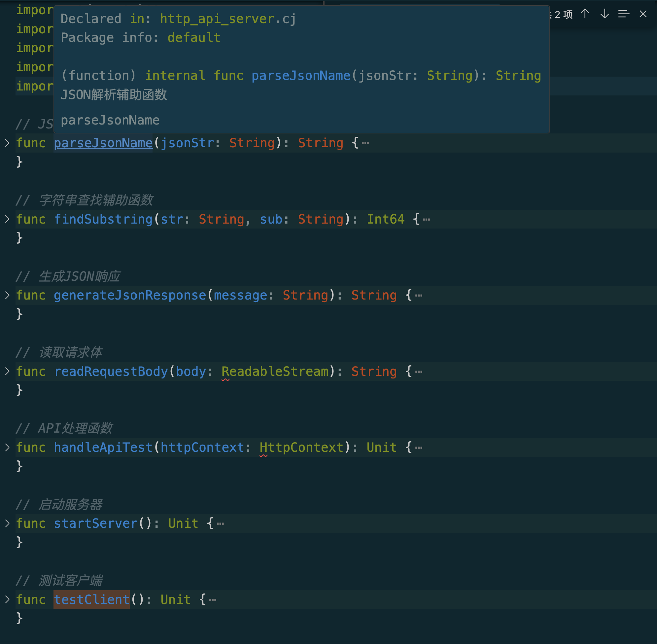
Task: Expand folded startServer function
Action: click(x=8, y=523)
